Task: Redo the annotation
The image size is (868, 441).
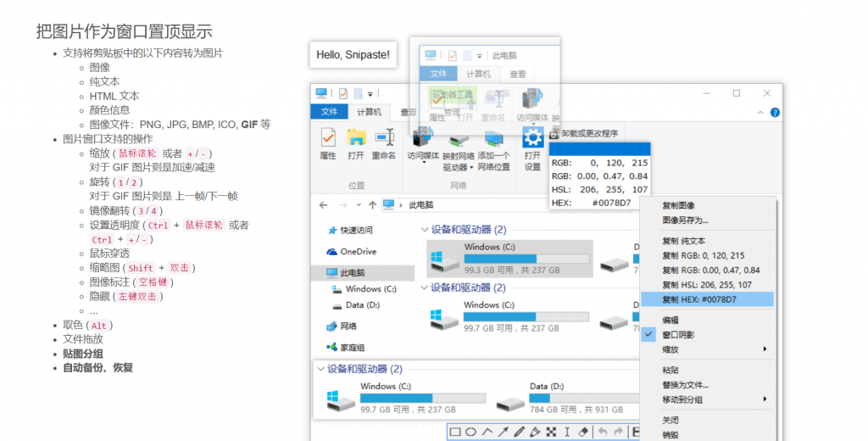Action: click(x=618, y=432)
